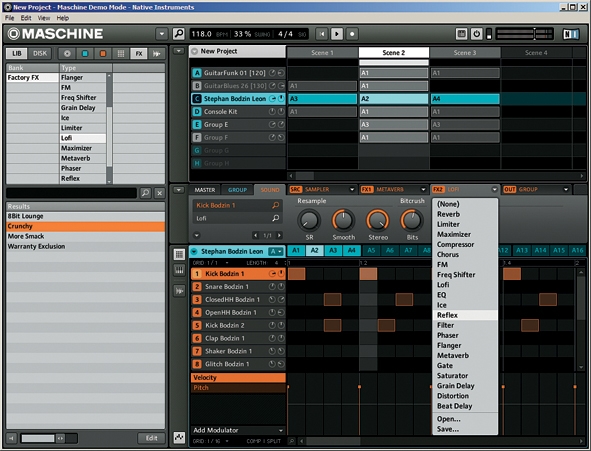The width and height of the screenshot is (591, 451).
Task: Switch to the MASTER tab
Action: [x=205, y=190]
